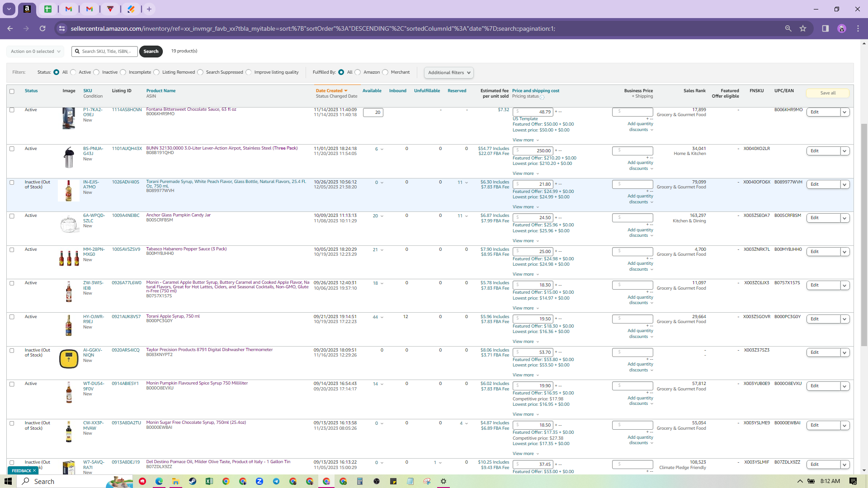The width and height of the screenshot is (868, 488).
Task: Edit the available quantity for Fontana sauce
Action: coord(373,113)
